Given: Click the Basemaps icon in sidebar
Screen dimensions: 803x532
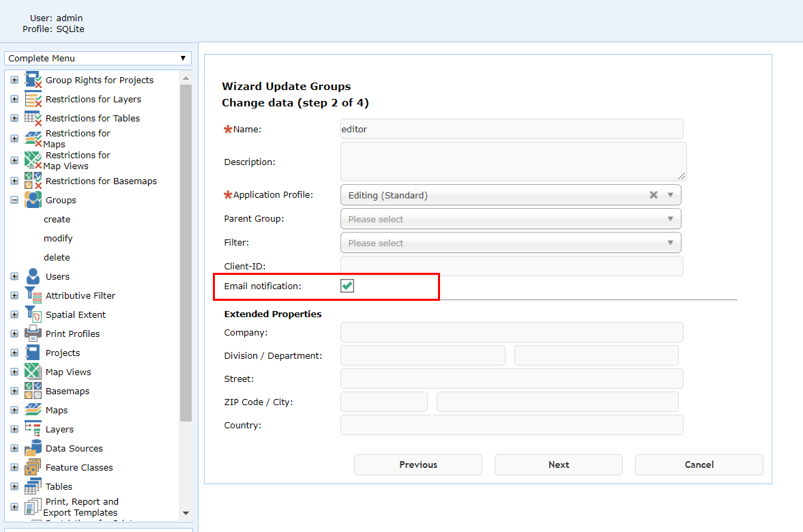Looking at the screenshot, I should (33, 391).
